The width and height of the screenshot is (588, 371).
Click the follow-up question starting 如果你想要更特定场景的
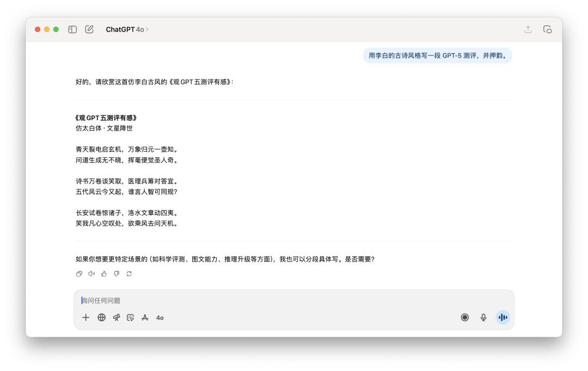[225, 259]
